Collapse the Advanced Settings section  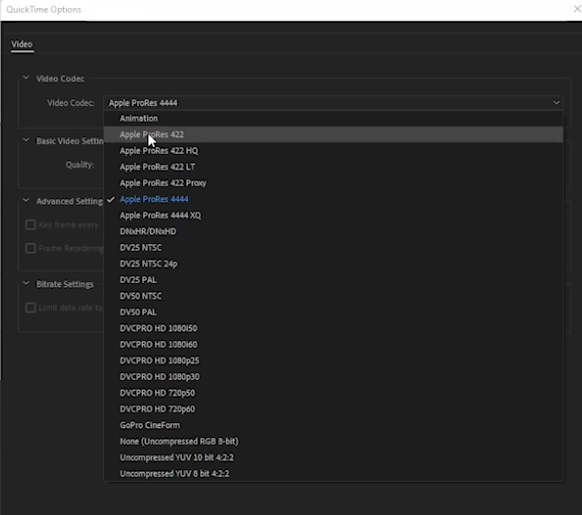[x=26, y=201]
